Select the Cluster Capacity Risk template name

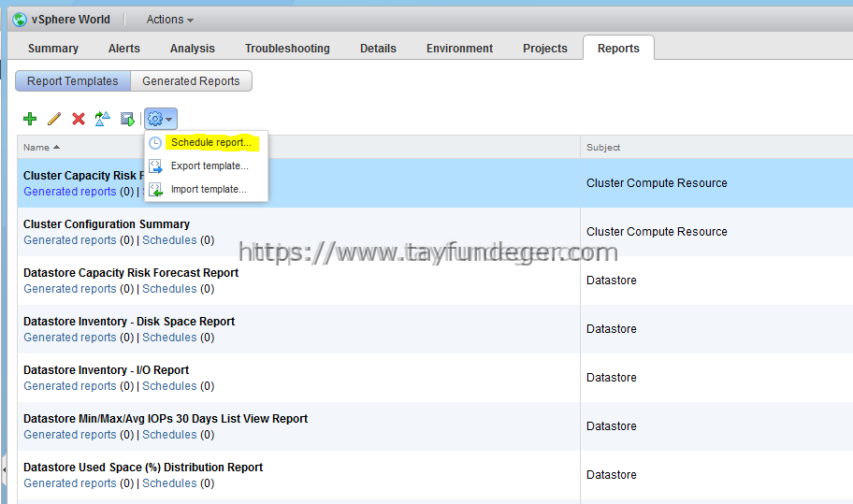click(84, 176)
